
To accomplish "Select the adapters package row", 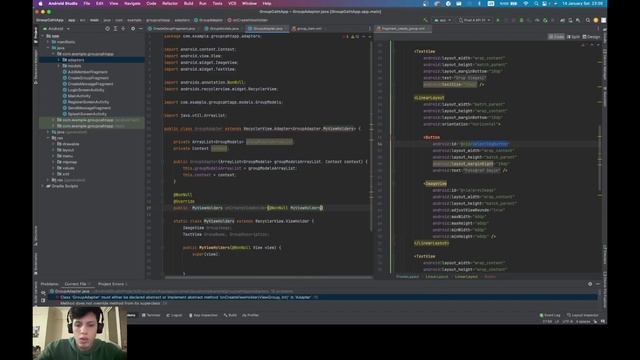I will coord(92,60).
